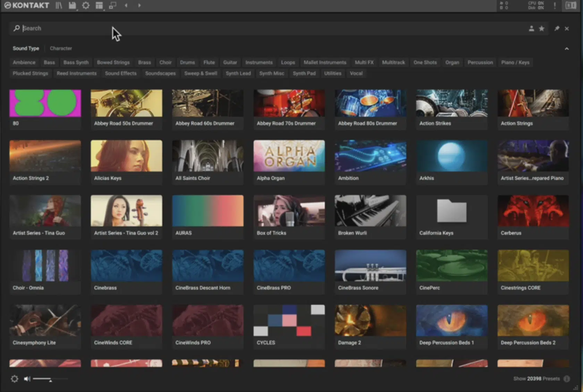Open the Arkhis library
The width and height of the screenshot is (583, 392).
tap(452, 162)
